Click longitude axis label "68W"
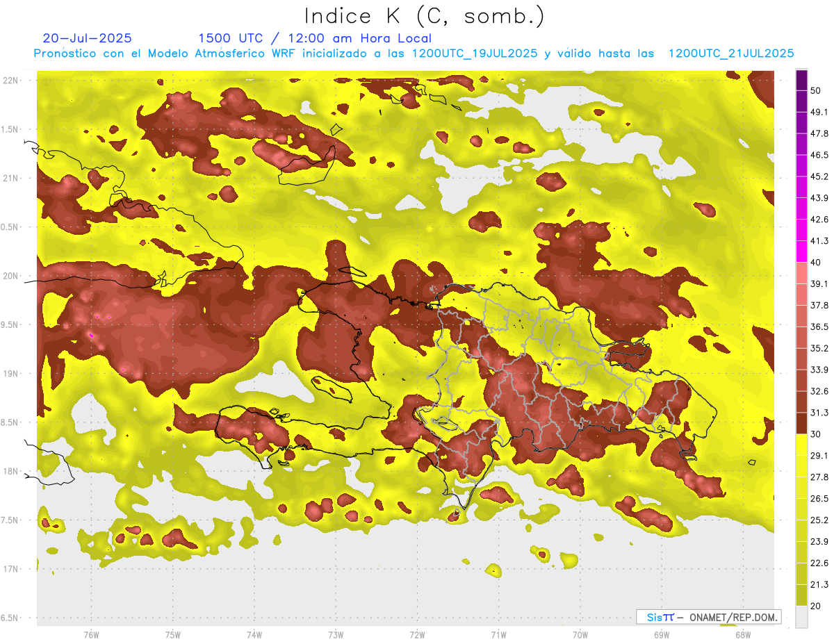 [x=742, y=635]
